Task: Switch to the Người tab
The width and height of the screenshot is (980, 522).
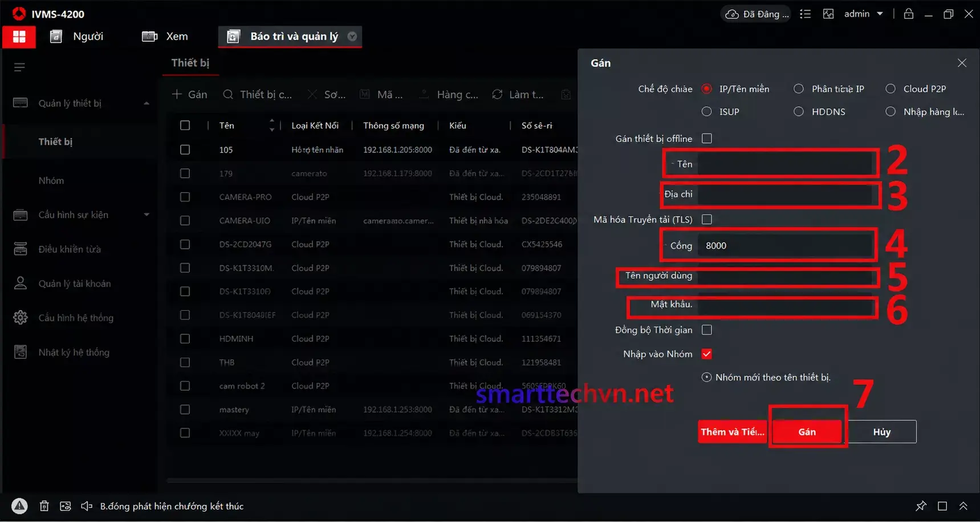Action: tap(76, 37)
